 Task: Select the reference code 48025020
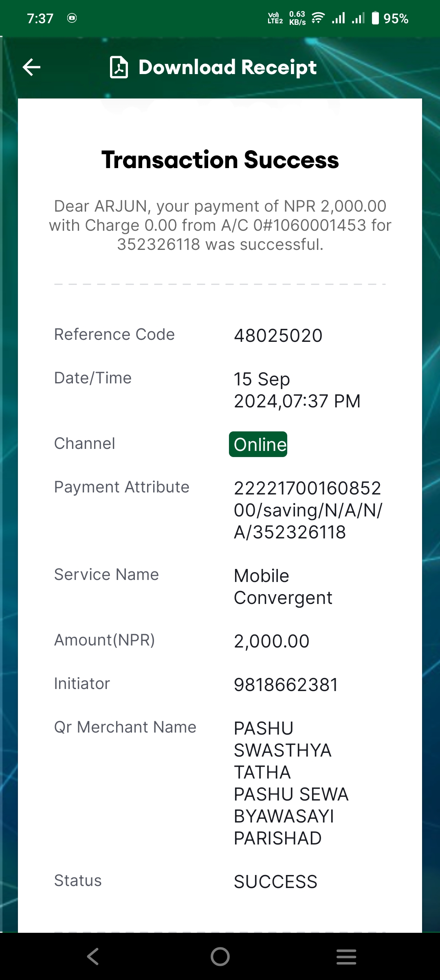click(x=278, y=336)
